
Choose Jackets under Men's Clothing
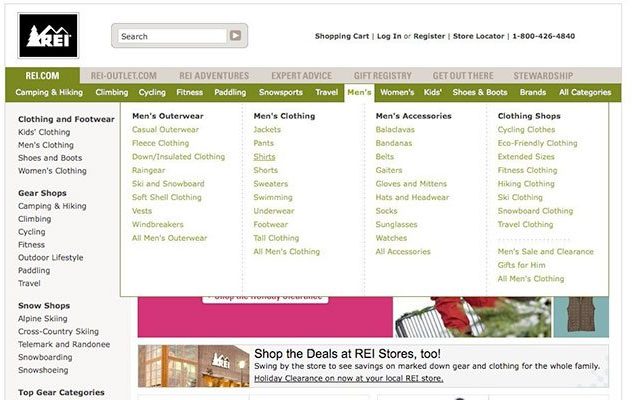tap(267, 129)
